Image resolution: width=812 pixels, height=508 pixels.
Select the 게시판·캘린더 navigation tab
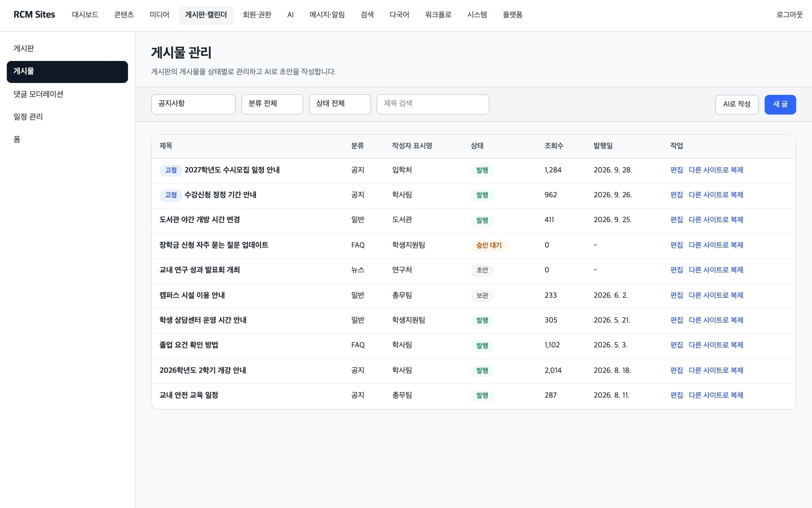206,15
